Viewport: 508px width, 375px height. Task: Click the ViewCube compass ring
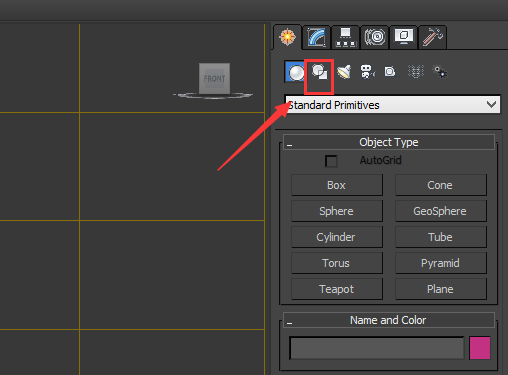click(x=213, y=96)
